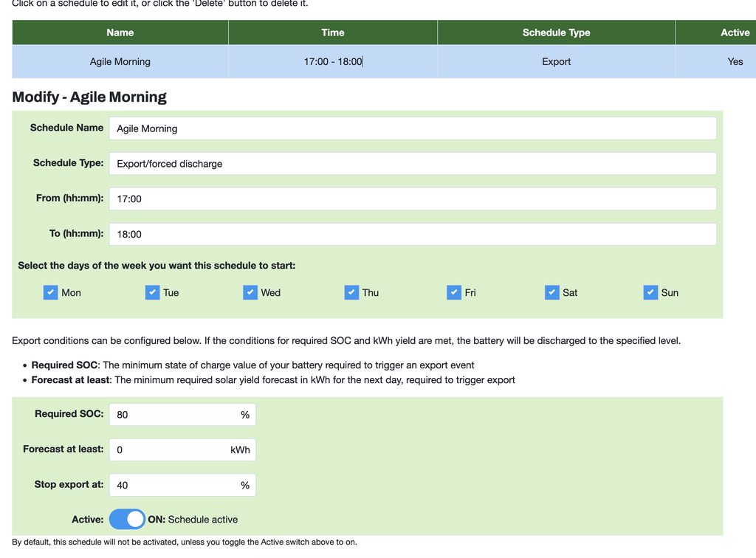Turn off the Active schedule switch
The height and width of the screenshot is (558, 756).
click(127, 519)
